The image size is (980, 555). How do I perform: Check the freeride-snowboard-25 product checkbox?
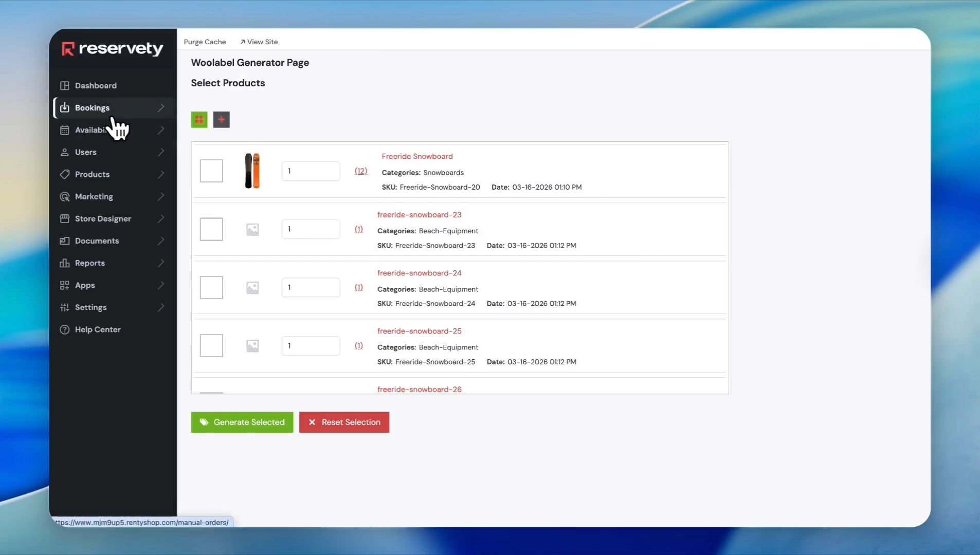[x=211, y=346]
